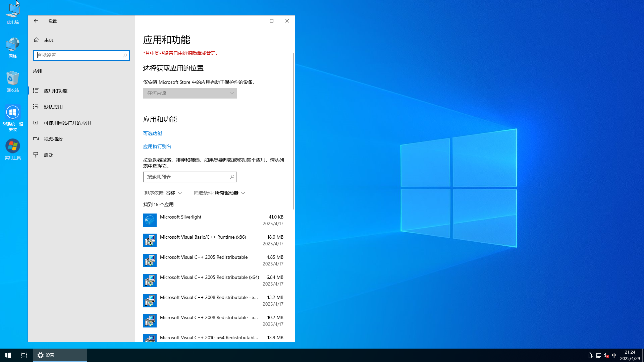Select the 应用和功能 sidebar icon

point(36,91)
